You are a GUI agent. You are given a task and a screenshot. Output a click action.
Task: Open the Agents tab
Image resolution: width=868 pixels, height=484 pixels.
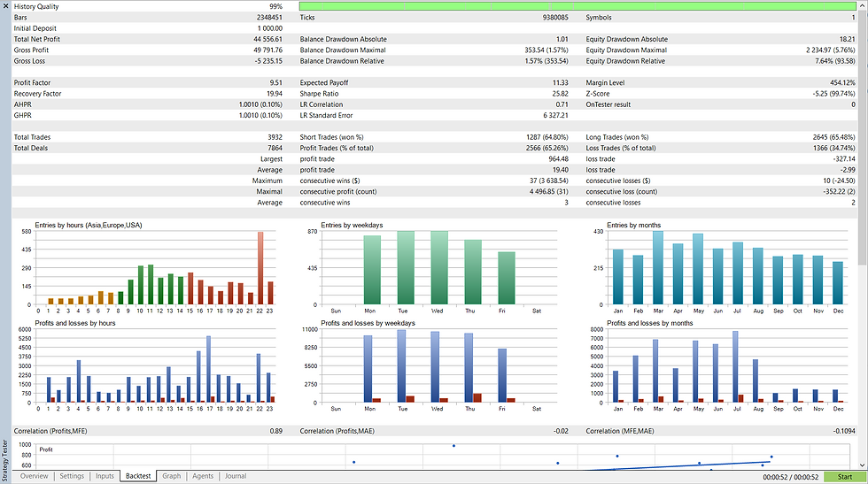203,476
